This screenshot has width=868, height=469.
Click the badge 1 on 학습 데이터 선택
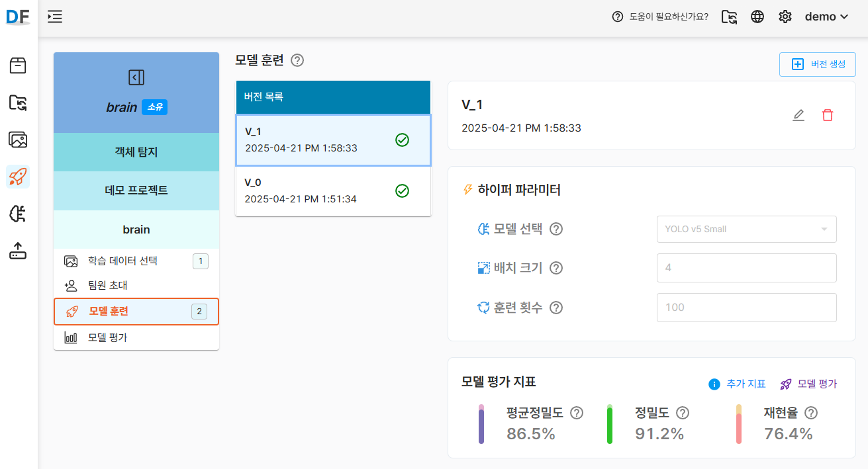coord(201,261)
